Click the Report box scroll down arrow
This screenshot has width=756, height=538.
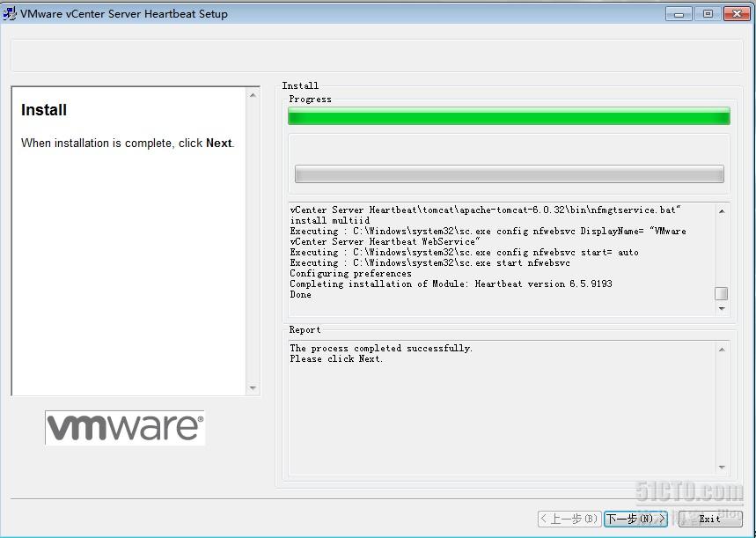pyautogui.click(x=722, y=467)
